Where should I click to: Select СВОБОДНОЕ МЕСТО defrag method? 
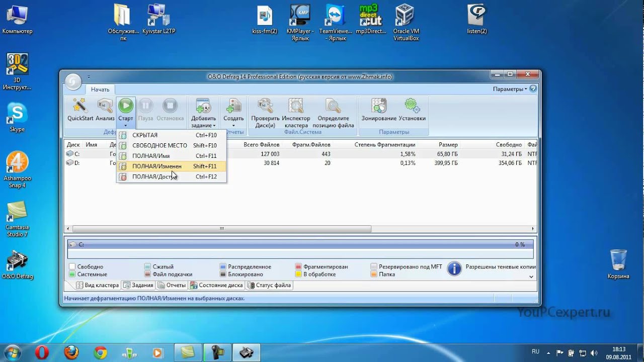pyautogui.click(x=172, y=145)
